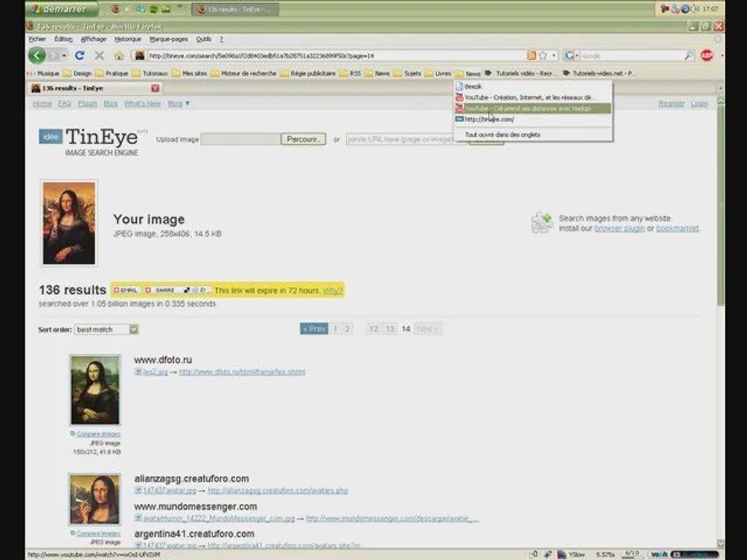
Task: Open the Tutoriaux bookmarks folder
Action: tap(150, 73)
